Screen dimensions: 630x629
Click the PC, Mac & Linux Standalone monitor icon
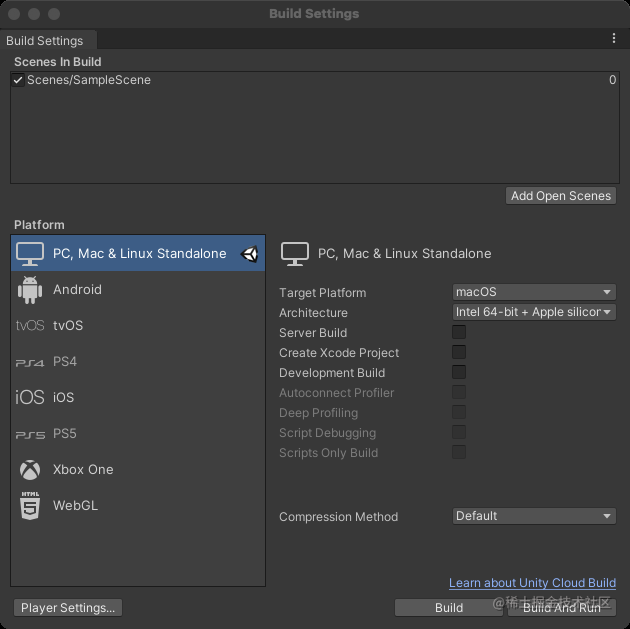point(31,254)
